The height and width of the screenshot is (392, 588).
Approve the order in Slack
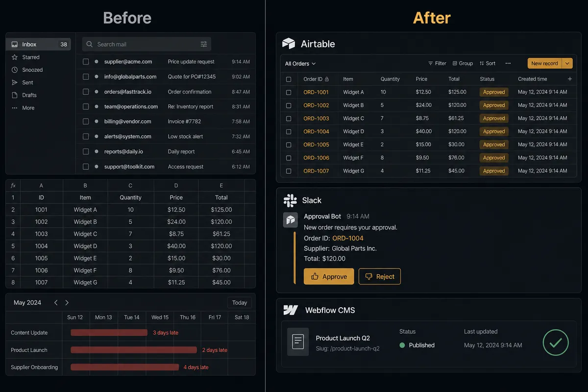329,276
